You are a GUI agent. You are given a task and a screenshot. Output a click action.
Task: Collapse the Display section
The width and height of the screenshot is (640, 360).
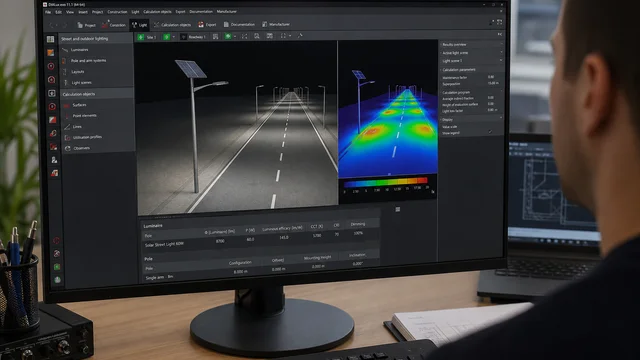pos(471,120)
